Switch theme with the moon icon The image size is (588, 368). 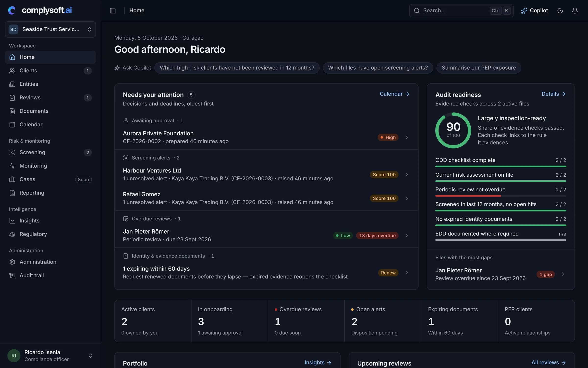click(x=560, y=11)
